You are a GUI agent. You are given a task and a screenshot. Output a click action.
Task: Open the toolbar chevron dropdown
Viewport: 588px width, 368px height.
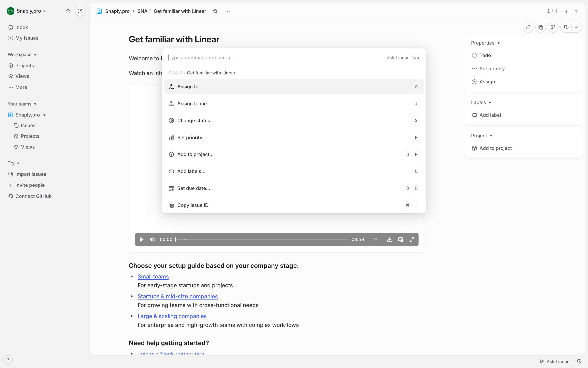coord(576,27)
